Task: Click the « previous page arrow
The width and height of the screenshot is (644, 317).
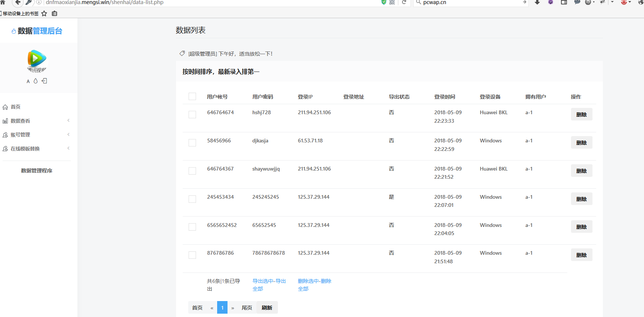Action: tap(212, 308)
